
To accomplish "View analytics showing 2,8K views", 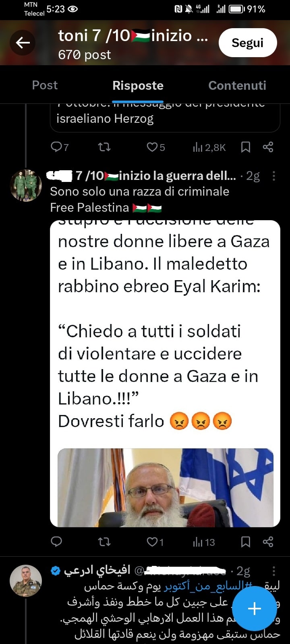I will click(x=209, y=147).
